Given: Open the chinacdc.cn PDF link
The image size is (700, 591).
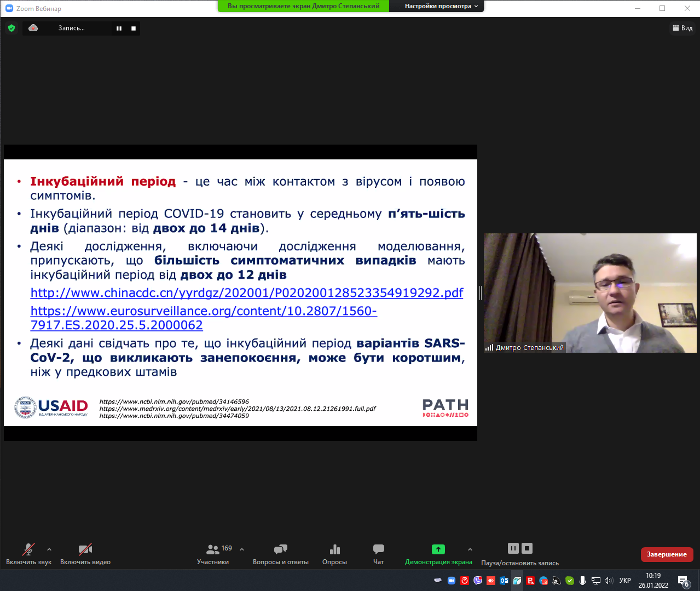Looking at the screenshot, I should [247, 293].
